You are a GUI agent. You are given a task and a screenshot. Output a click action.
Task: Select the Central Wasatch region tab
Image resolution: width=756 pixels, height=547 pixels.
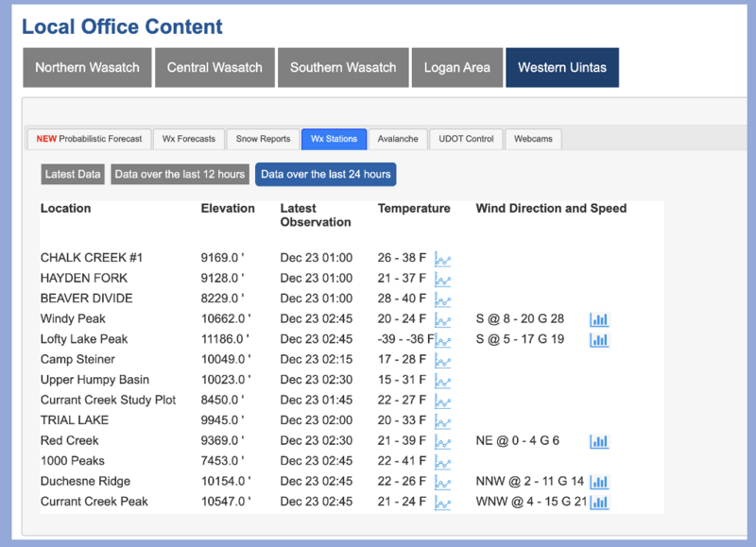tap(215, 68)
